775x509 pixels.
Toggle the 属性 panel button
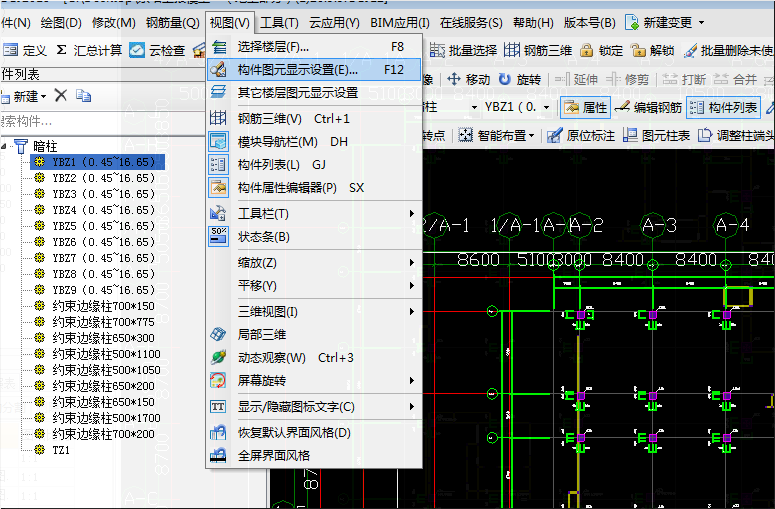tap(586, 107)
